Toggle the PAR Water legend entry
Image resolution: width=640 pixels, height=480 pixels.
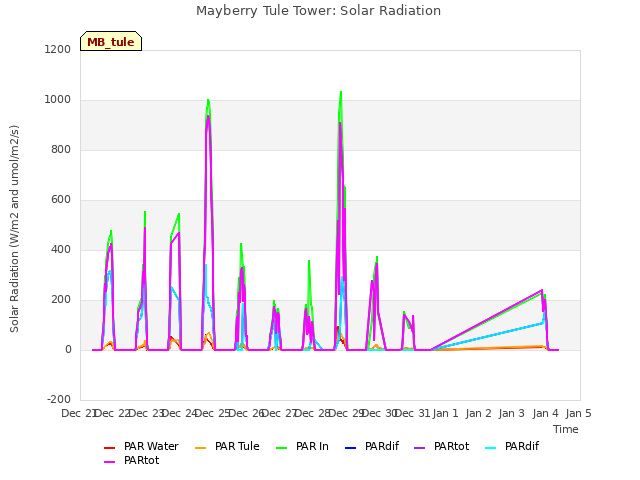click(x=141, y=446)
